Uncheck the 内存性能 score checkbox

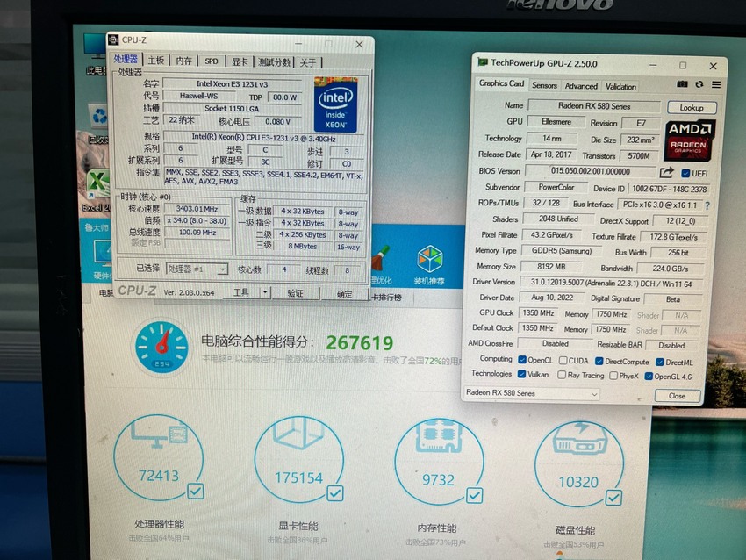[474, 495]
